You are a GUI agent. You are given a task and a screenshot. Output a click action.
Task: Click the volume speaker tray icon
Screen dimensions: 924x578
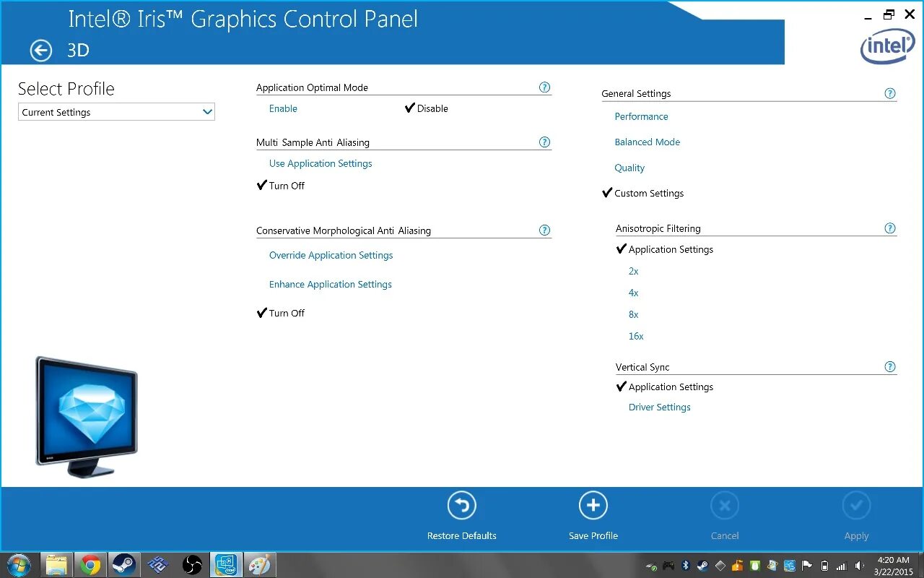(859, 566)
